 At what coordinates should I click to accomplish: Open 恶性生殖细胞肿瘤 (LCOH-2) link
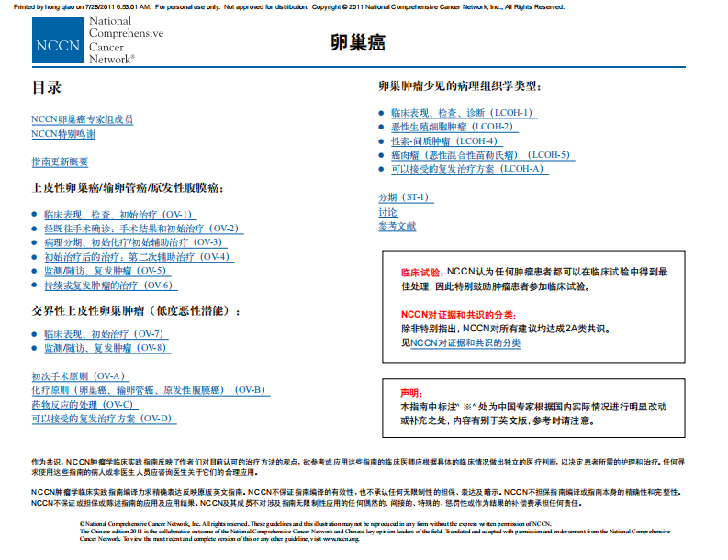[x=454, y=127]
